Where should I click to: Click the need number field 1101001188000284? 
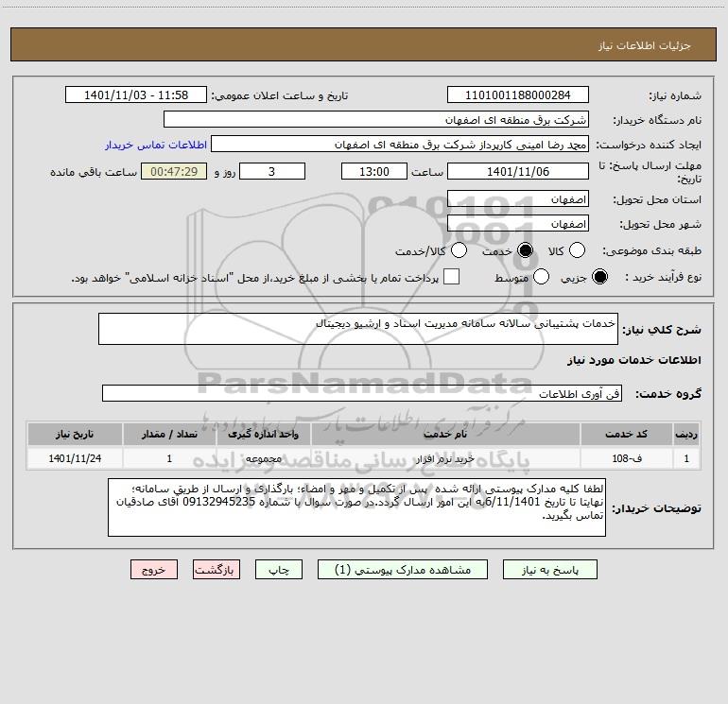click(518, 95)
